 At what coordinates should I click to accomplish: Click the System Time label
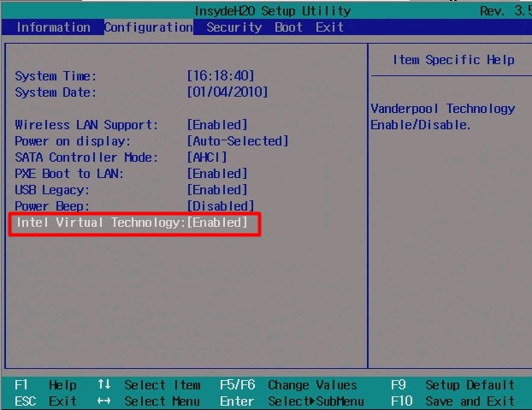coord(56,76)
